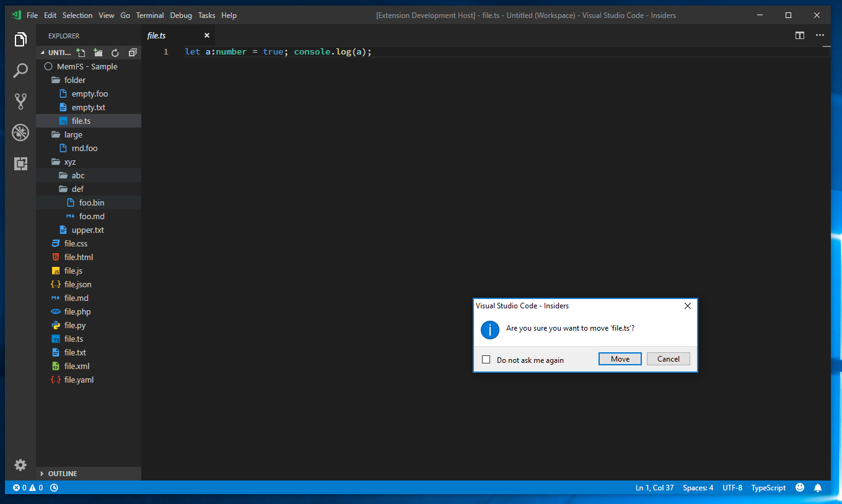Dismiss the dialog with Cancel
The height and width of the screenshot is (504, 842).
coord(668,358)
